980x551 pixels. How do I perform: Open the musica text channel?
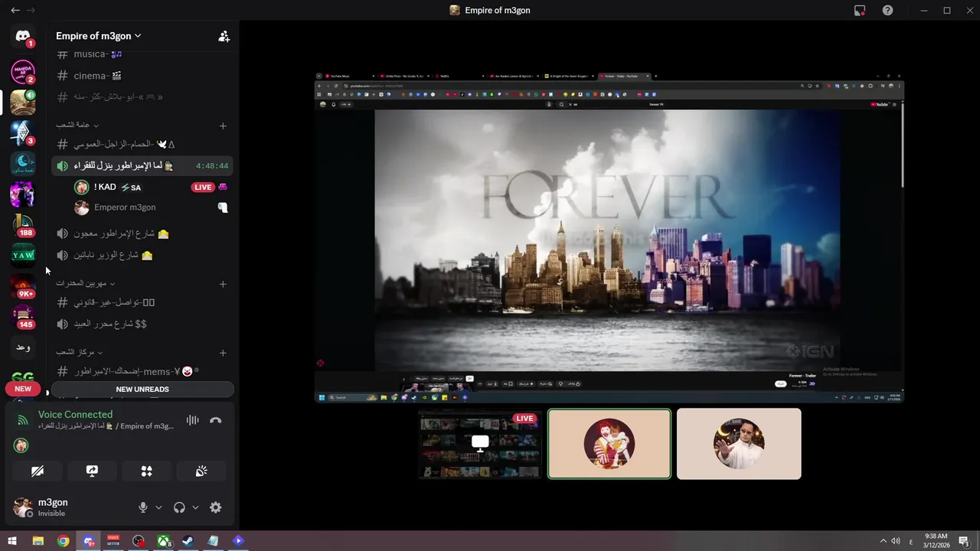(142, 54)
